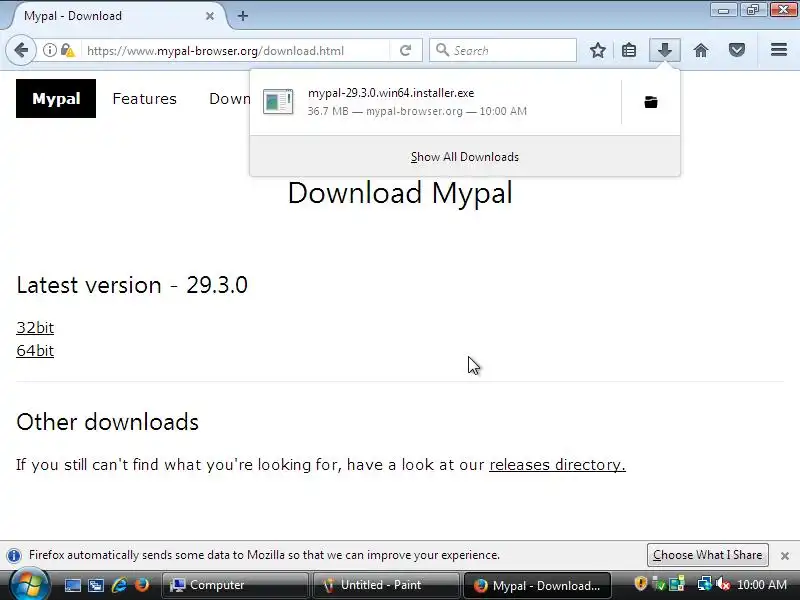Open site information icon in address bar

point(49,50)
